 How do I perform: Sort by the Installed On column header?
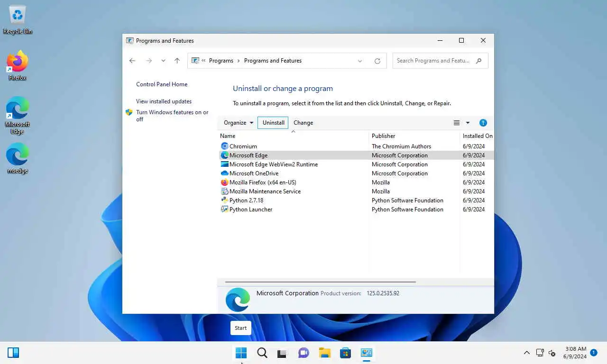[x=477, y=136]
